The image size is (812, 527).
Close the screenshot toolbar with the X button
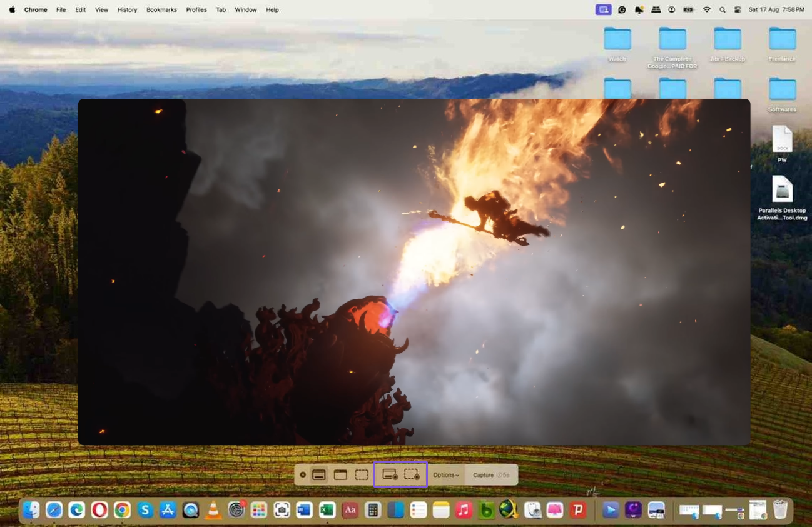[303, 475]
